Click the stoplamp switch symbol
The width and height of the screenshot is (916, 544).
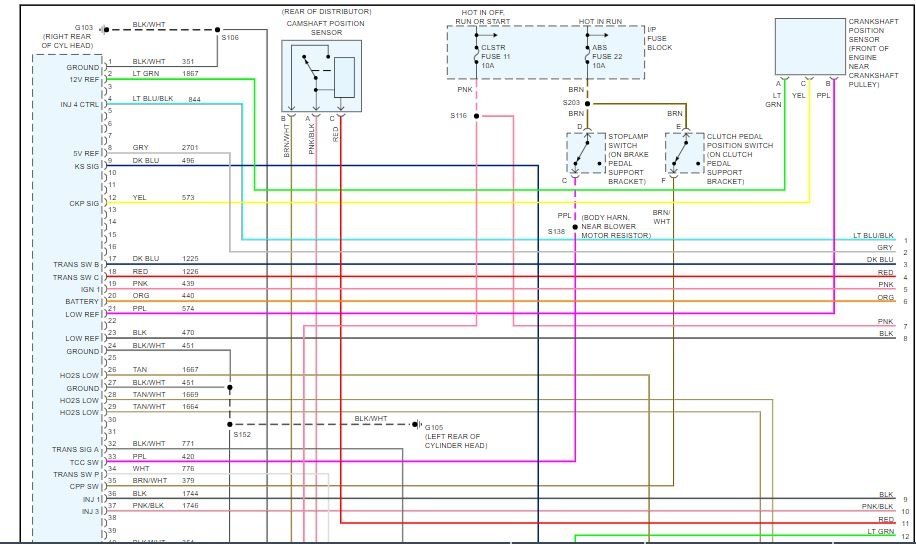click(x=585, y=153)
